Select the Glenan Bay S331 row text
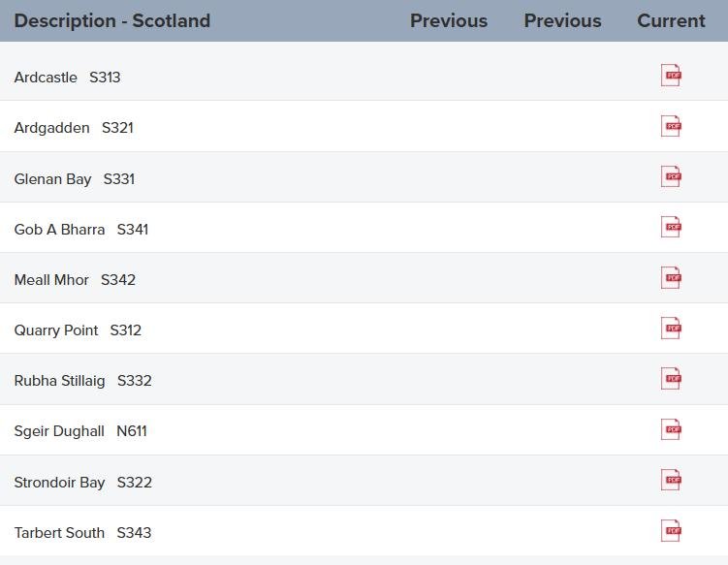The height and width of the screenshot is (565, 728). [75, 179]
